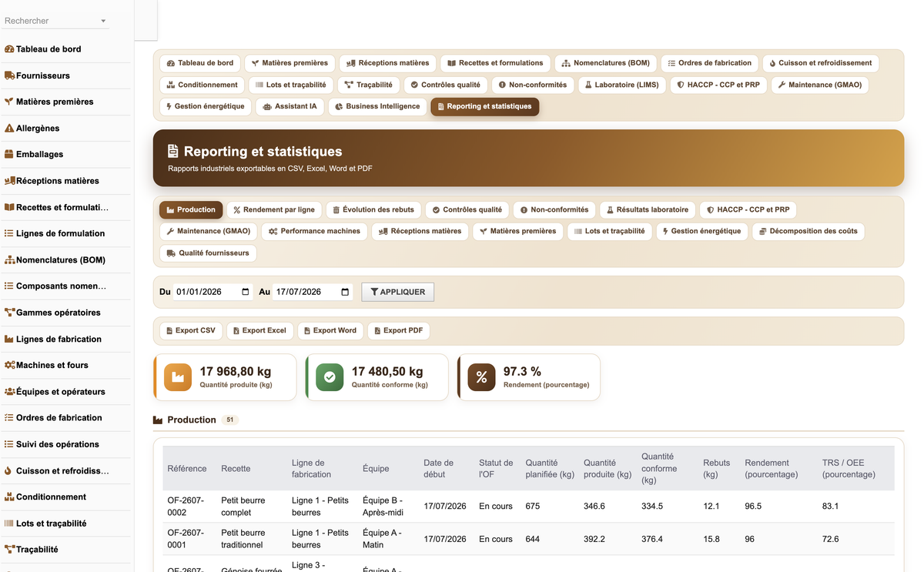
Task: Click the Quantité produite factory card icon
Action: 178,377
